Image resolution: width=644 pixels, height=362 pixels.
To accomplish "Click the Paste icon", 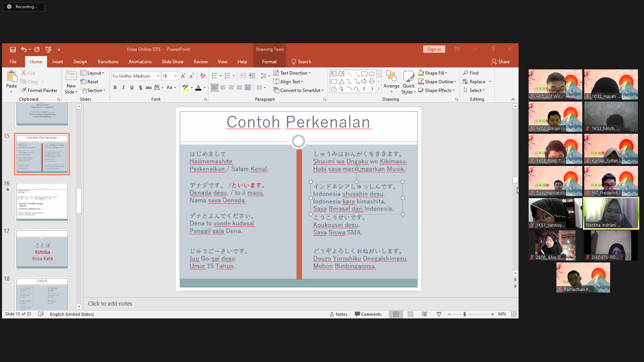I will click(x=11, y=77).
